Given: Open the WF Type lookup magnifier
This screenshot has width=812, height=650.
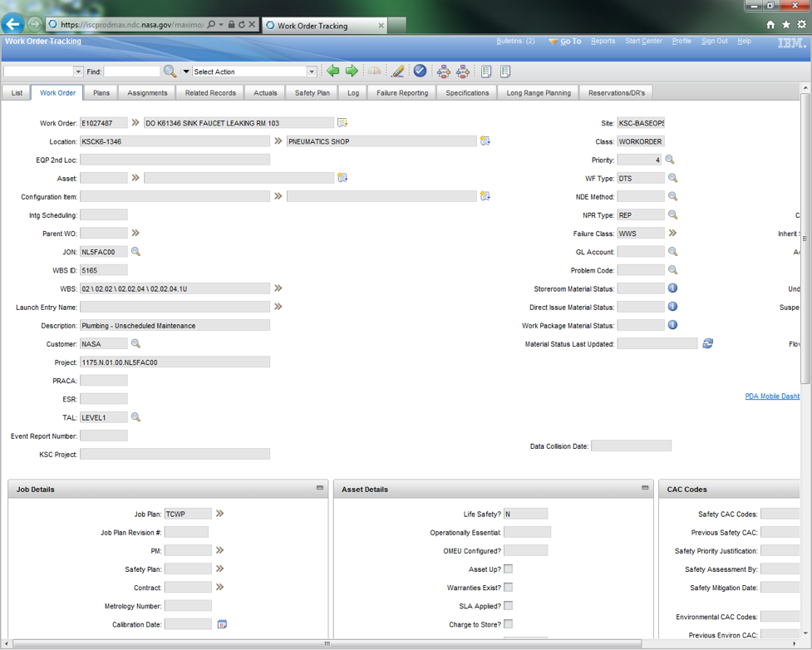Looking at the screenshot, I should pyautogui.click(x=672, y=178).
